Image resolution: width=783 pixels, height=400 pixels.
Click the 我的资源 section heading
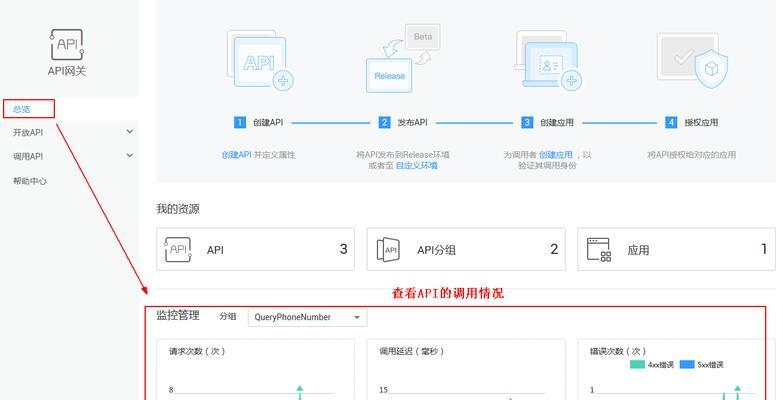[x=178, y=209]
